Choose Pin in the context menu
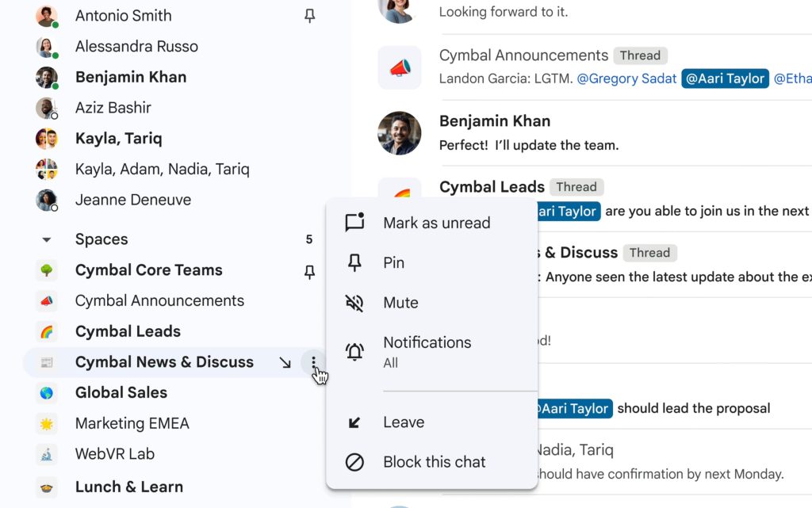 [393, 262]
